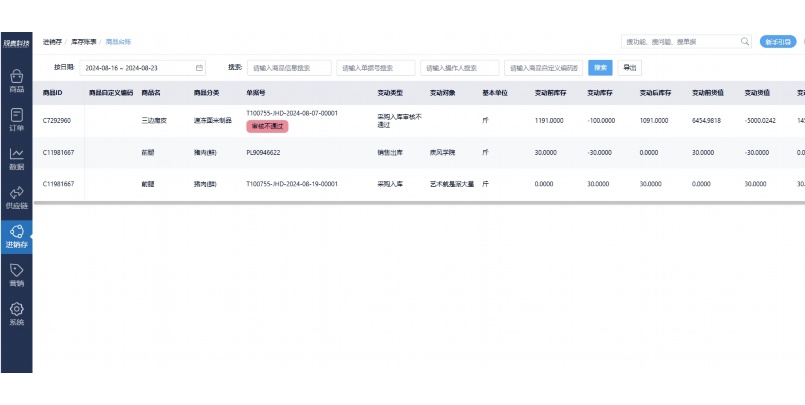
Task: Click the blue 搜索 button
Action: coord(600,68)
